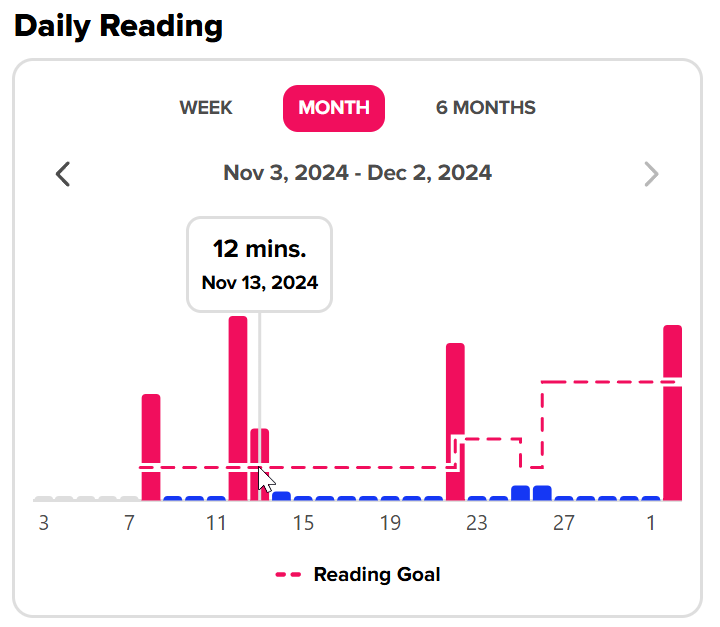Image resolution: width=720 pixels, height=627 pixels.
Task: Select the MONTH view tab
Action: [x=334, y=108]
